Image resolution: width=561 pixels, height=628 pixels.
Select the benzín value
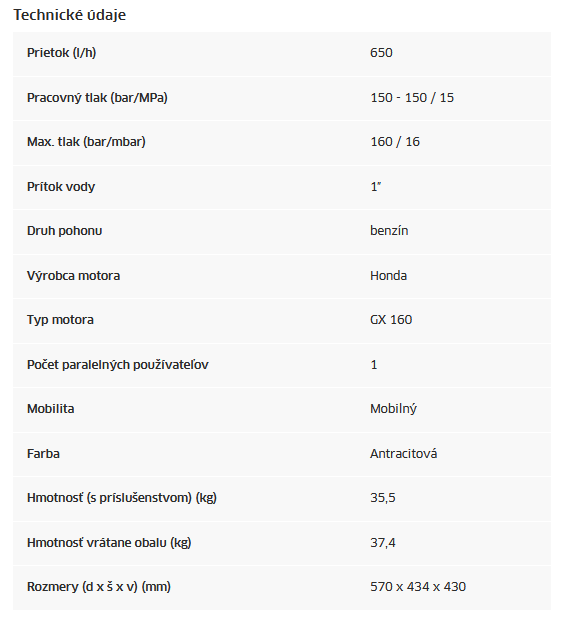tap(389, 231)
